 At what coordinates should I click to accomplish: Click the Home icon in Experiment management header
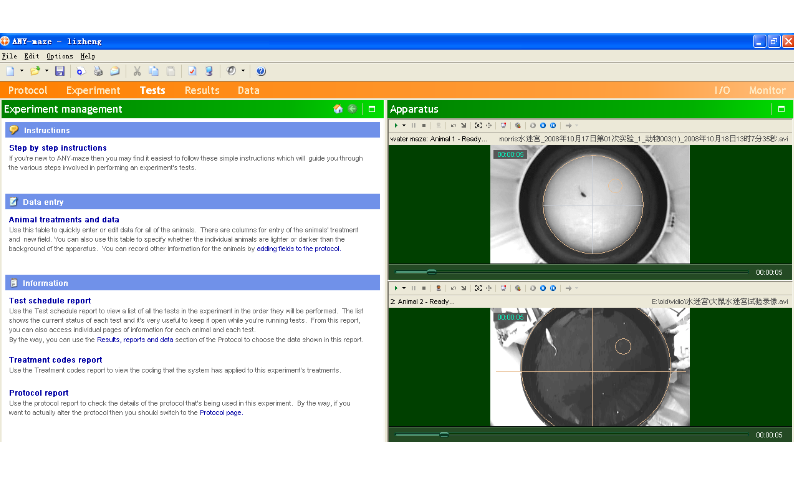tap(338, 109)
